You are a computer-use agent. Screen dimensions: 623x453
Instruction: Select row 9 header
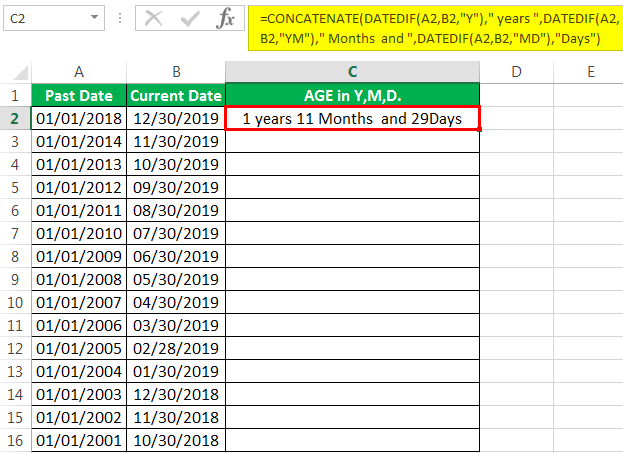15,279
